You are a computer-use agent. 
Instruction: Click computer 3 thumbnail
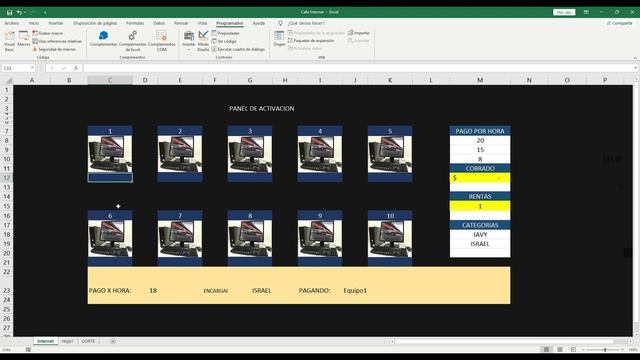pos(250,154)
